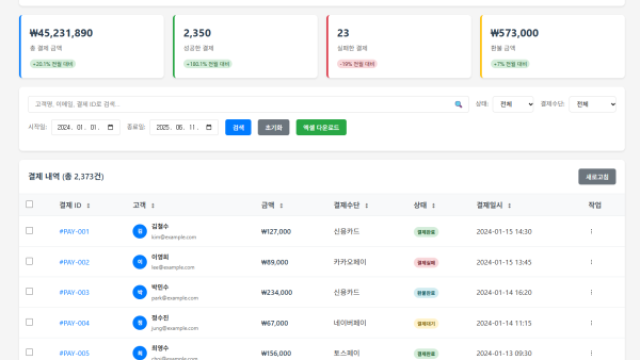Click avatar of 이영희

tap(140, 262)
